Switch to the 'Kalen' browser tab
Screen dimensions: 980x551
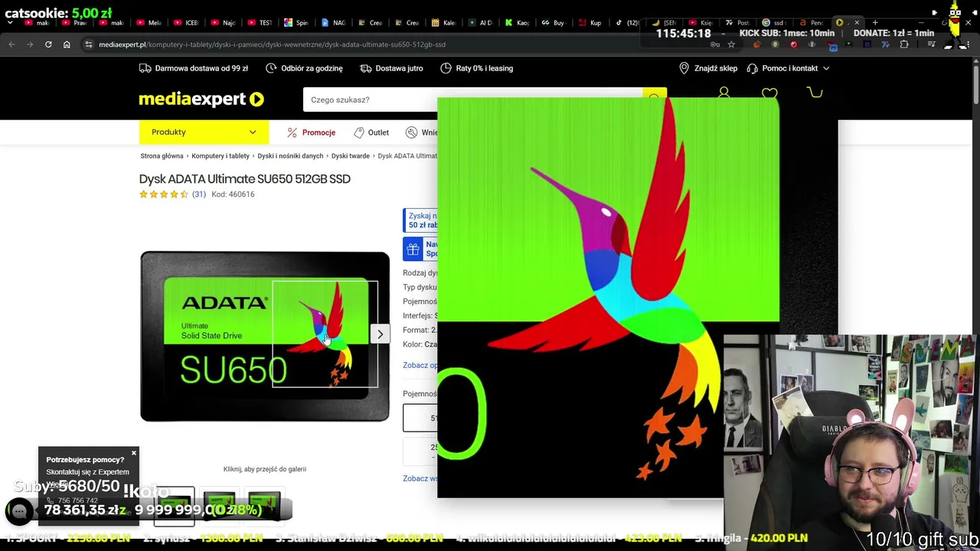tap(444, 22)
